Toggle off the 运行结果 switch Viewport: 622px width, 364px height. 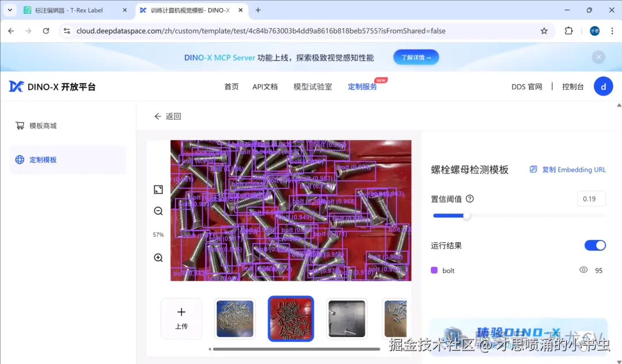(595, 245)
